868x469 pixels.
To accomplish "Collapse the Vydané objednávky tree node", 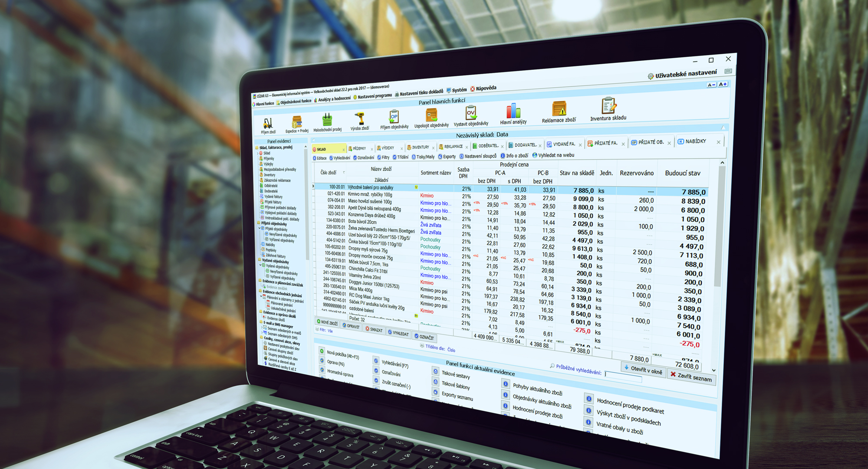I will coord(260,265).
